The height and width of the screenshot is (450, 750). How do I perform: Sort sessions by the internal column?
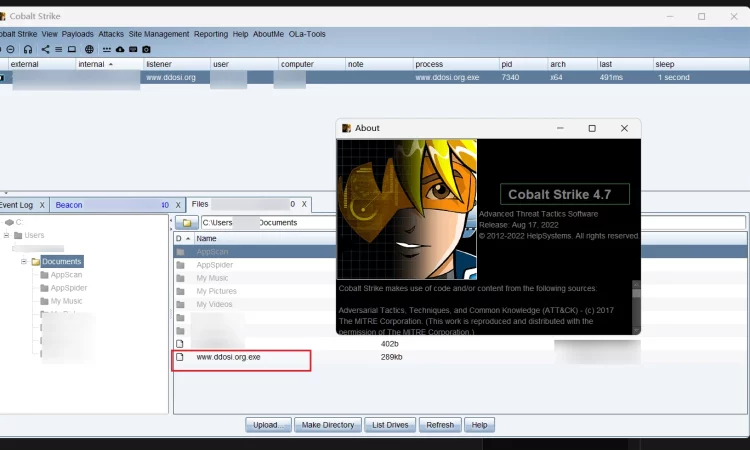(109, 64)
